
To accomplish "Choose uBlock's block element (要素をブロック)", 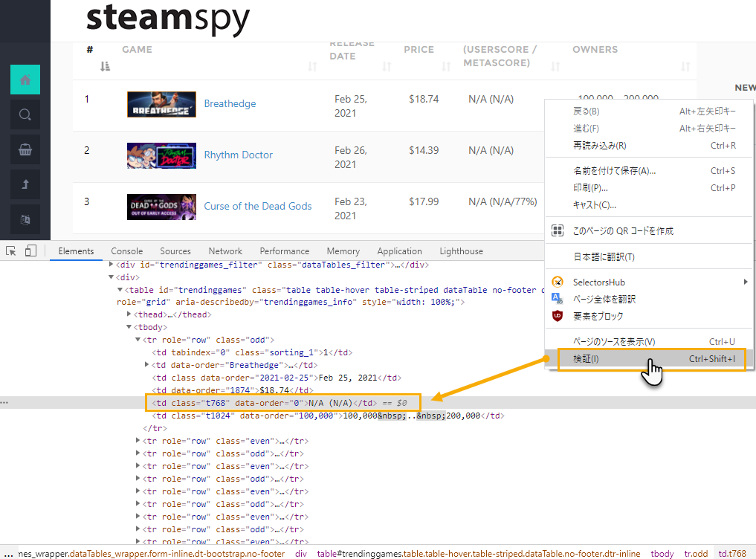I will [x=648, y=317].
